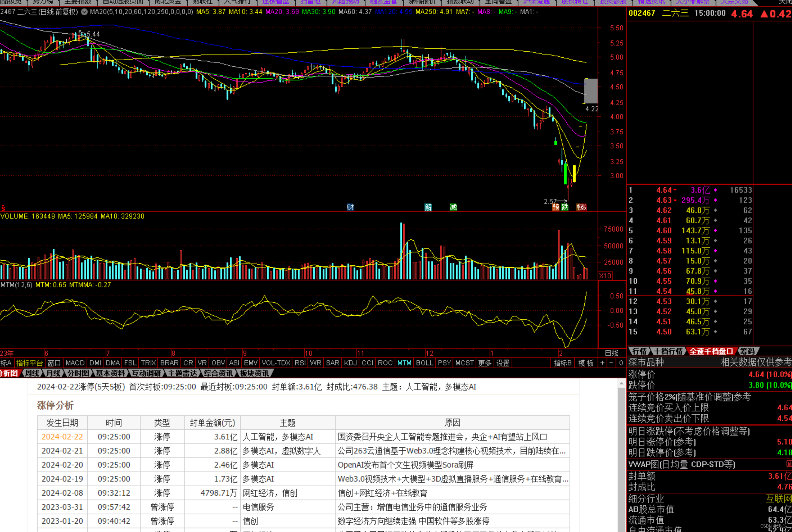Click the 减 marker icon on the chart

click(x=453, y=207)
